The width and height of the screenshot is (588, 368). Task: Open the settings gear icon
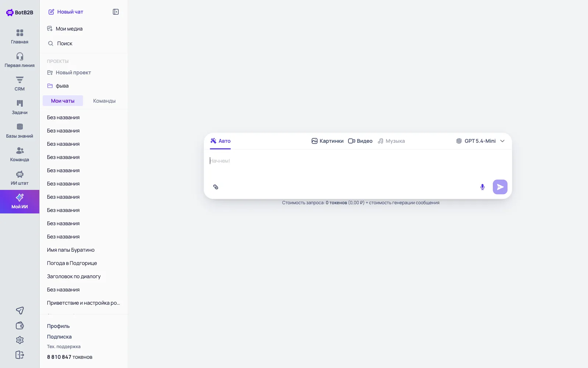click(x=20, y=340)
